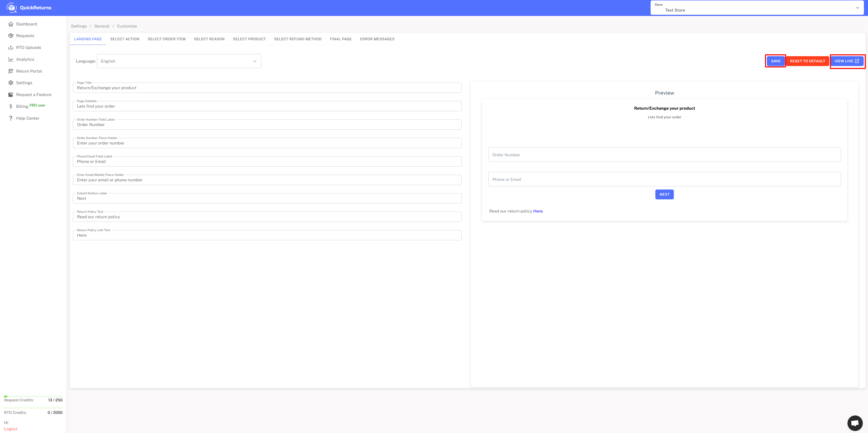Click the Language dropdown arrow

click(255, 61)
